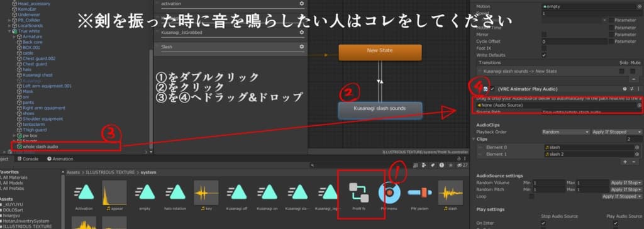This screenshot has width=644, height=229.
Task: Select the PW menu asset icon
Action: (389, 193)
